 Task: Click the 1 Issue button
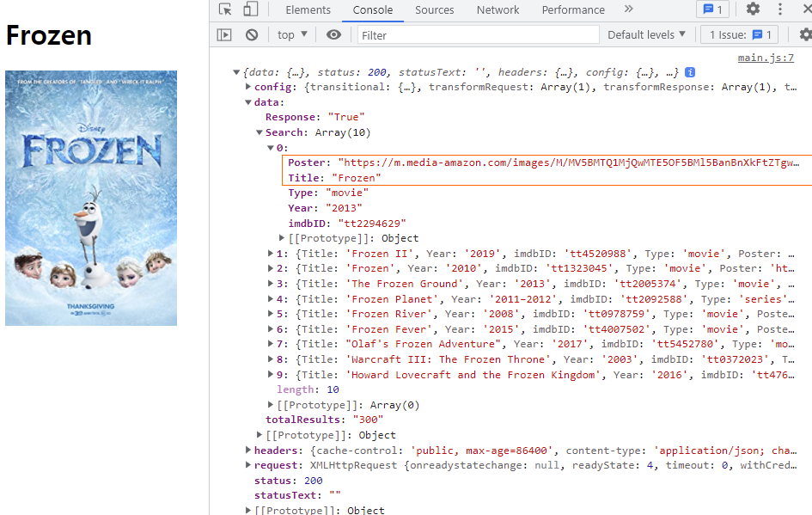click(x=740, y=34)
